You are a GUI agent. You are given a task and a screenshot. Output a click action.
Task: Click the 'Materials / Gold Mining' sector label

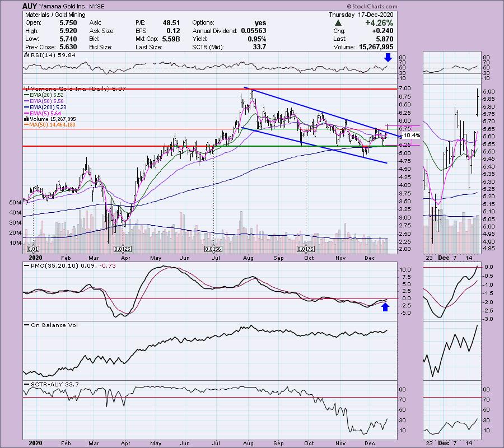(x=55, y=15)
